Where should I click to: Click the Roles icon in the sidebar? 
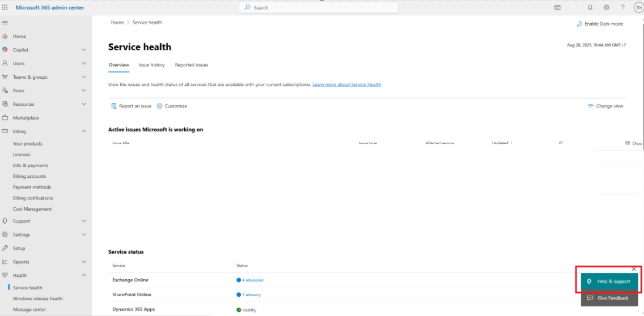(5, 90)
